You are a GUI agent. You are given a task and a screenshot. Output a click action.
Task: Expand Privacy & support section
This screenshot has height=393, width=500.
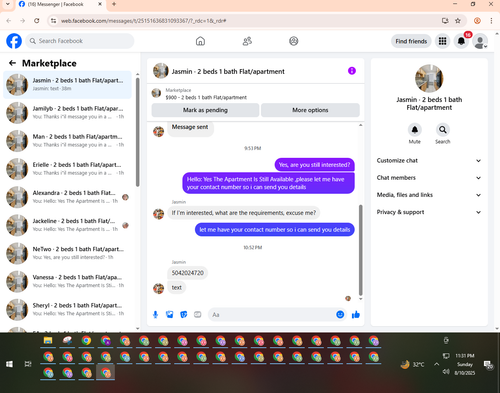(429, 212)
